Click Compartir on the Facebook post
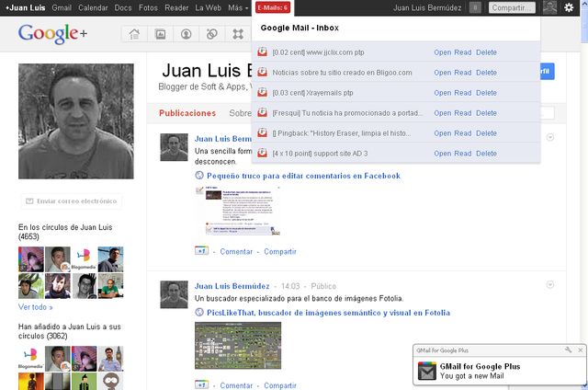This screenshot has height=390, width=588. 280,251
